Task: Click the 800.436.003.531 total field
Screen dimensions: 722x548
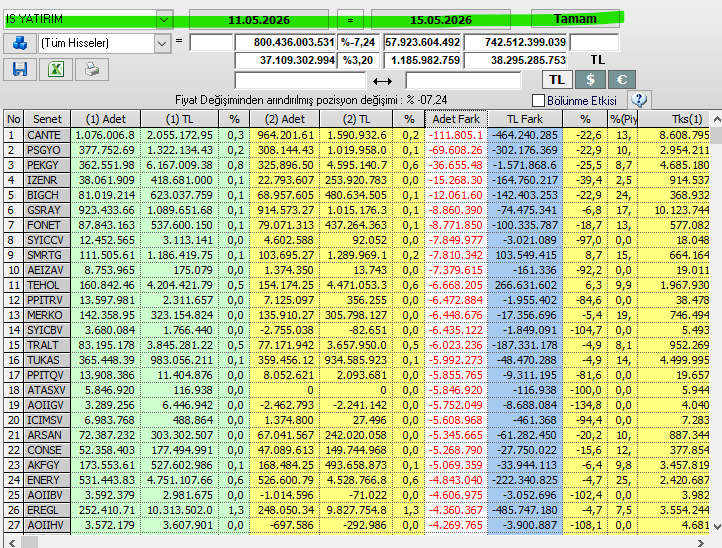Action: (x=285, y=42)
